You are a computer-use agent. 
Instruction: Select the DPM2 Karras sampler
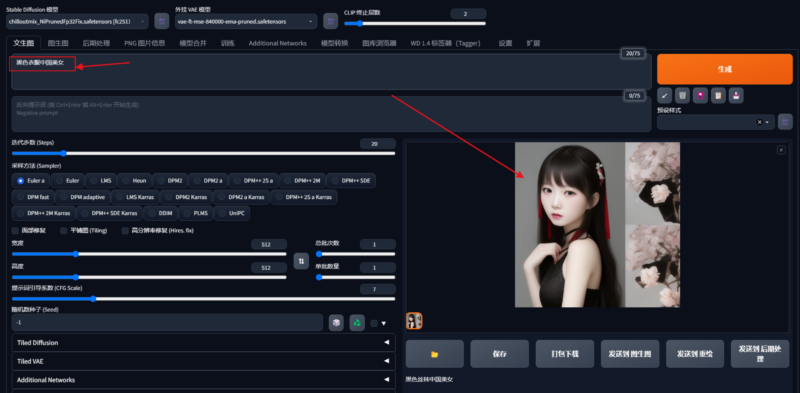pyautogui.click(x=186, y=197)
